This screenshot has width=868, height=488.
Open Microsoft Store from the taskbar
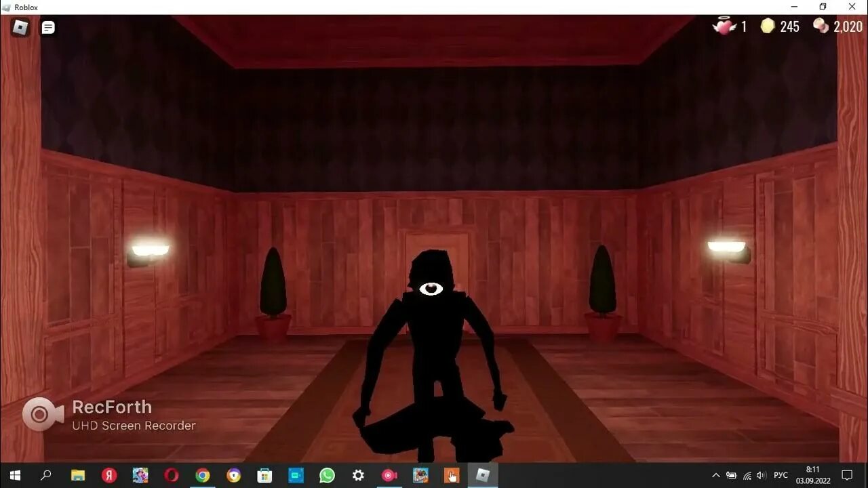point(265,475)
